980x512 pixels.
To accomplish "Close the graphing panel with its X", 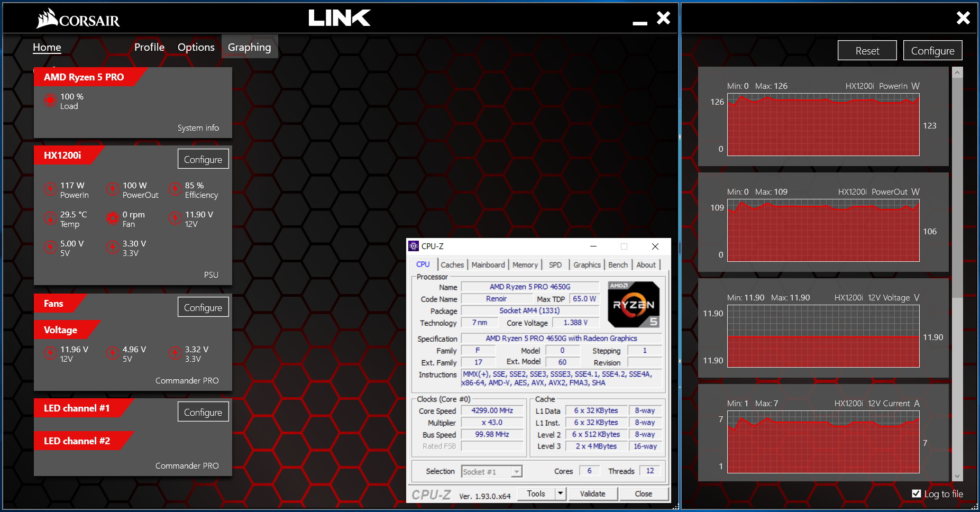I will click(x=963, y=18).
